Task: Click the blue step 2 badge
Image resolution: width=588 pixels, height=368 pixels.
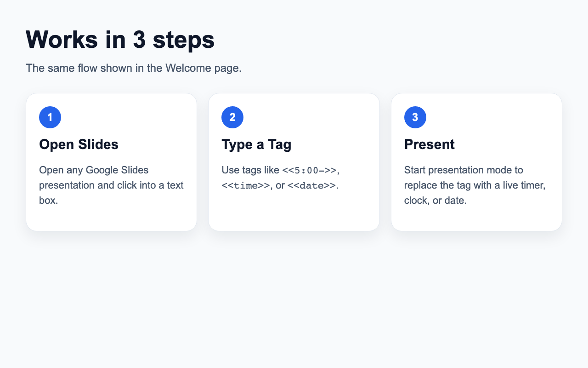Action: pos(232,117)
